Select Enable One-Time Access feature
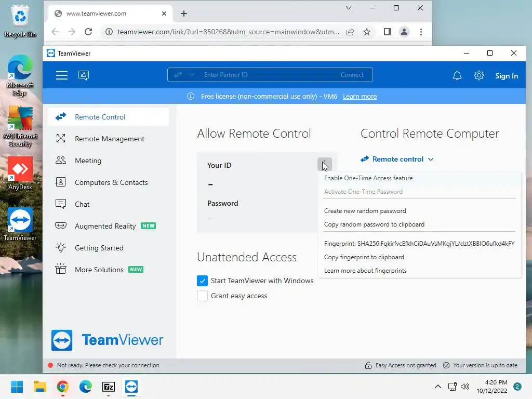The width and height of the screenshot is (532, 399). tap(368, 178)
